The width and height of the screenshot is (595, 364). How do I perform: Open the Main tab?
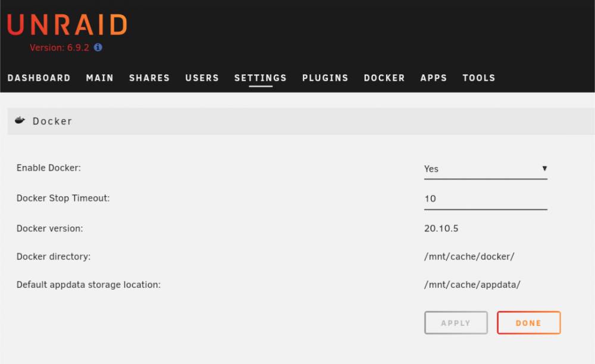coord(100,78)
